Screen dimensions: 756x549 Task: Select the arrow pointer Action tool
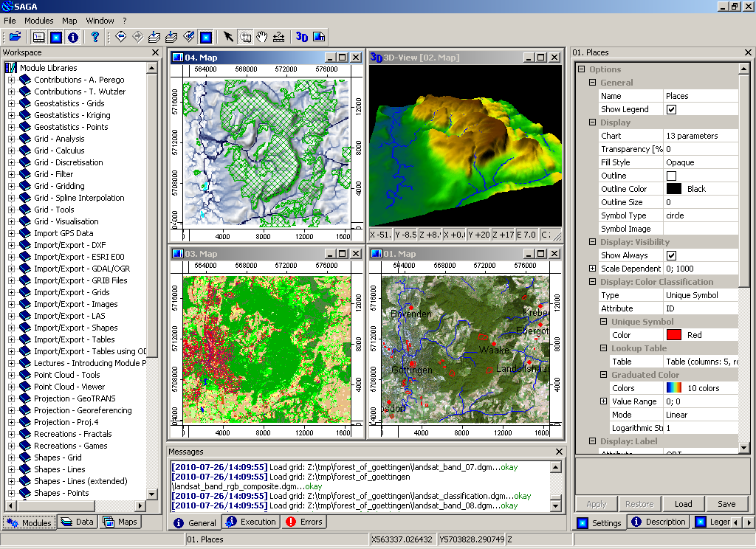228,37
